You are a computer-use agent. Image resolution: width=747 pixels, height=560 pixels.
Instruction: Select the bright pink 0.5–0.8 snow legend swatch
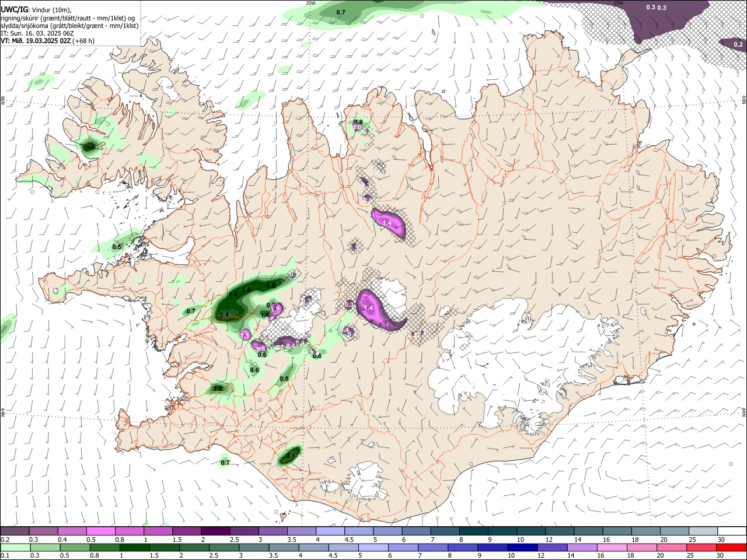coord(100,531)
